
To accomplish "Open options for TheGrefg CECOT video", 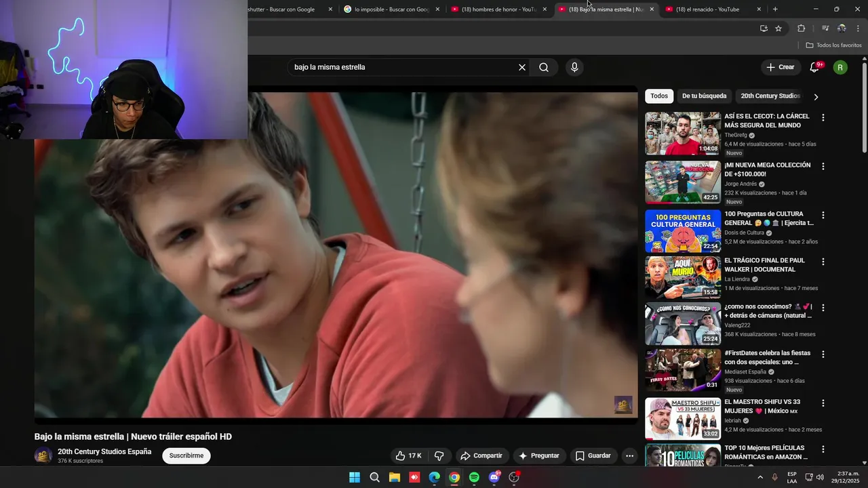I will pyautogui.click(x=823, y=117).
